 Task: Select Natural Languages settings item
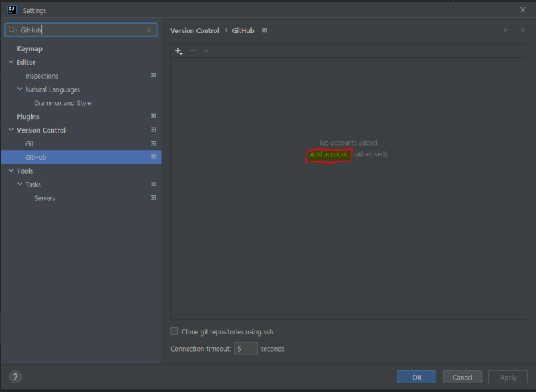pos(53,89)
